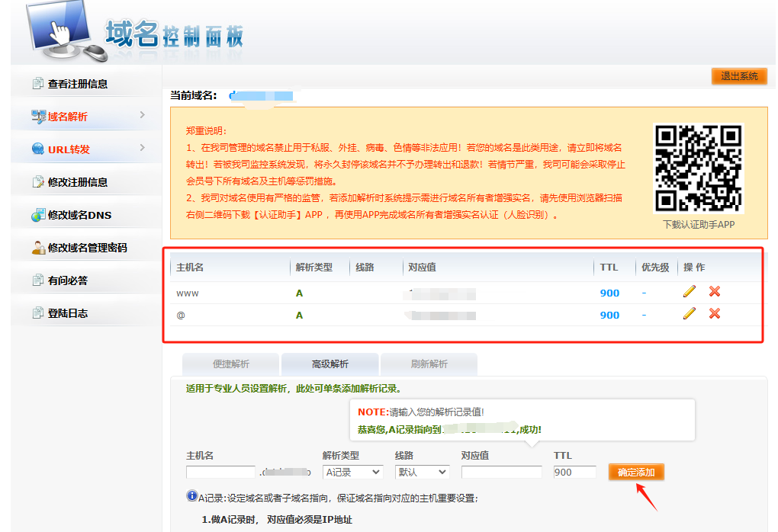
Task: Click the 当前域名 label
Action: coord(194,95)
